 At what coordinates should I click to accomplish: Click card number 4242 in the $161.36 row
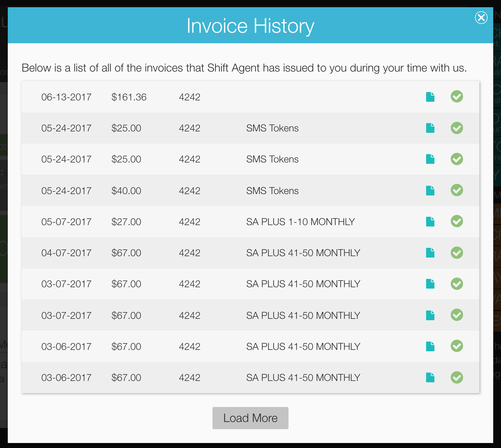[x=189, y=97]
